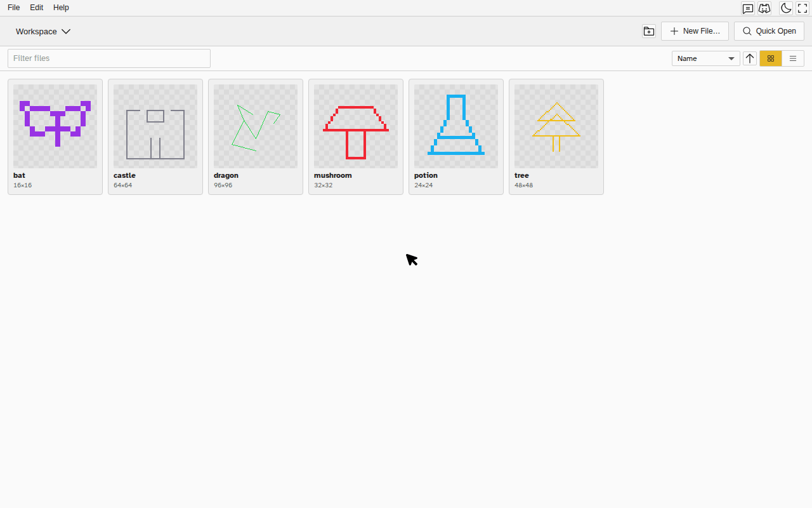Open the bat sprite thumbnail
The image size is (812, 508).
pos(55,126)
